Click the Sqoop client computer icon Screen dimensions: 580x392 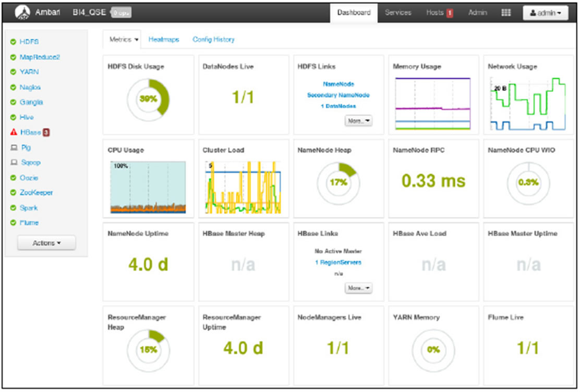tap(13, 163)
